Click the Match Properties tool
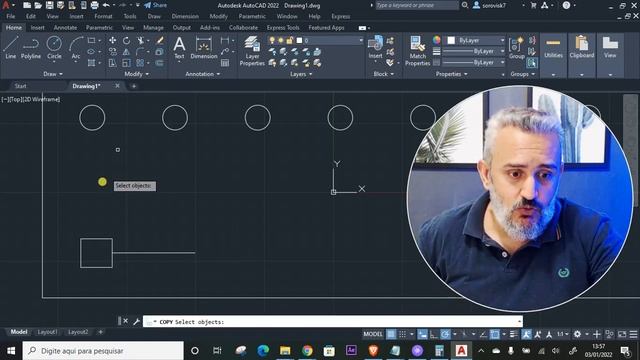640x360 pixels. [x=417, y=51]
